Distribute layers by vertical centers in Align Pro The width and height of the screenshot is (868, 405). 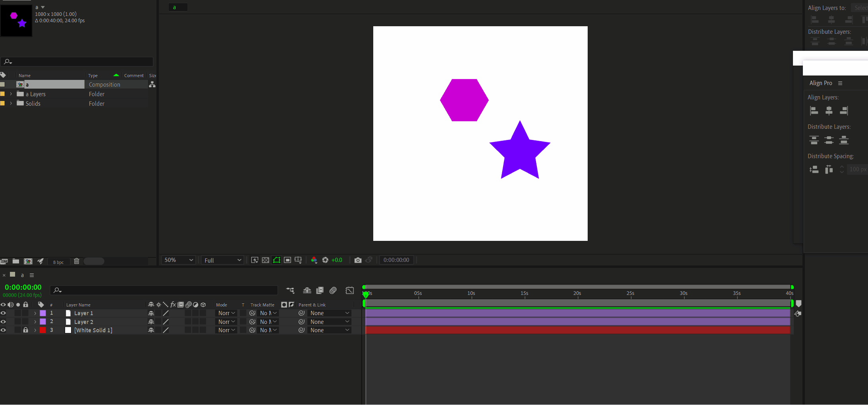pos(829,140)
